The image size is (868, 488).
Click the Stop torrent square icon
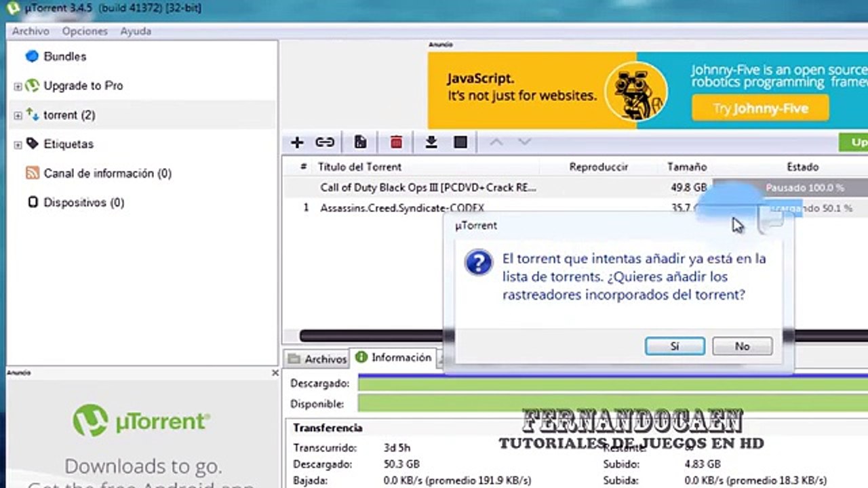[x=460, y=142]
